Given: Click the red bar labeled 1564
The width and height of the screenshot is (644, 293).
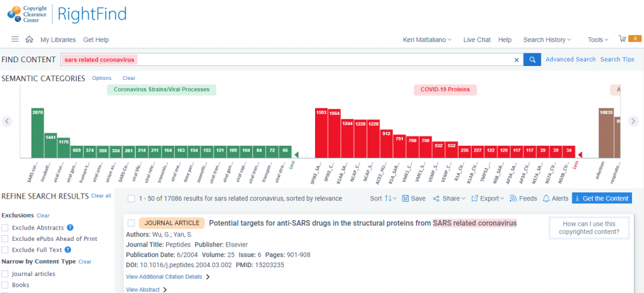Looking at the screenshot, I should coord(335,133).
